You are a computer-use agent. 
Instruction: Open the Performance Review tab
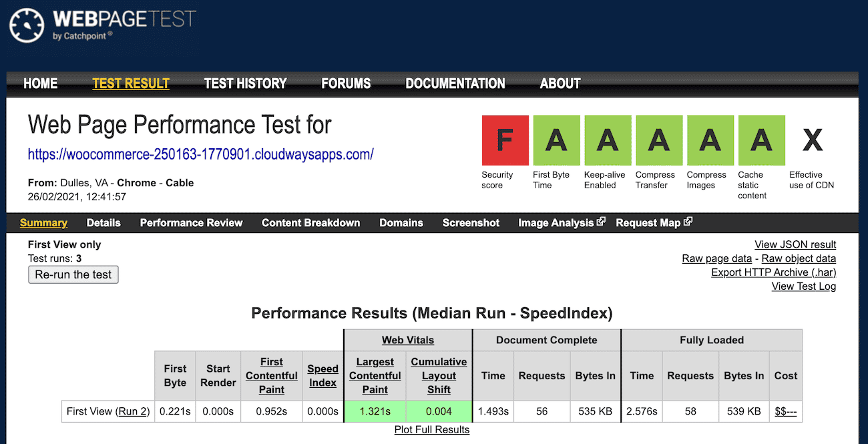point(191,223)
